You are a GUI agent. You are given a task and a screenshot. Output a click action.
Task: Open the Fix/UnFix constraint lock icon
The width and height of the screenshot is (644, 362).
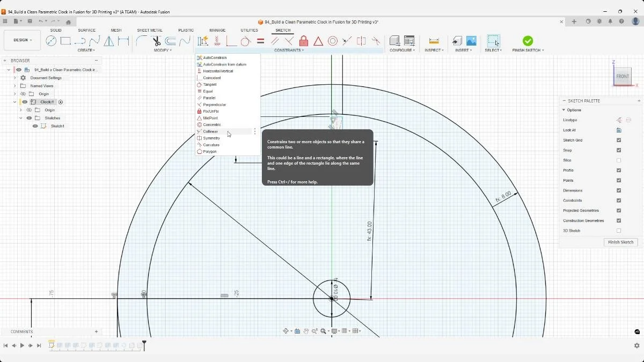tap(304, 41)
